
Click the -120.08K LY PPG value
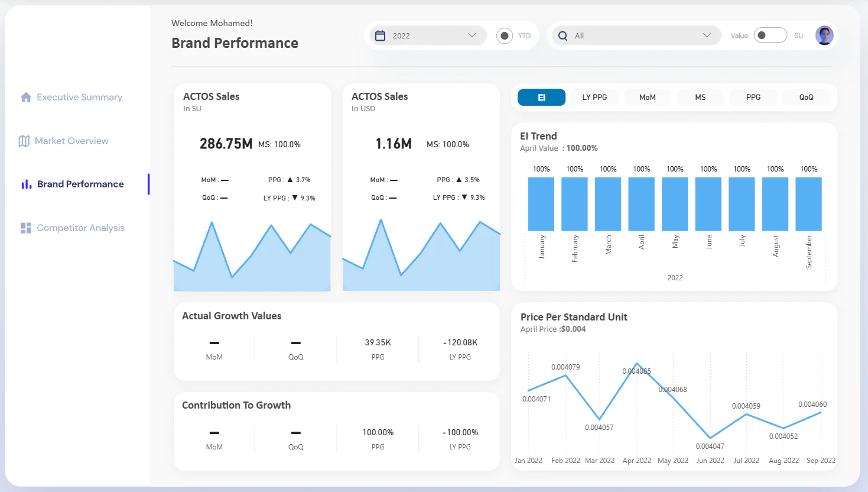[x=460, y=342]
